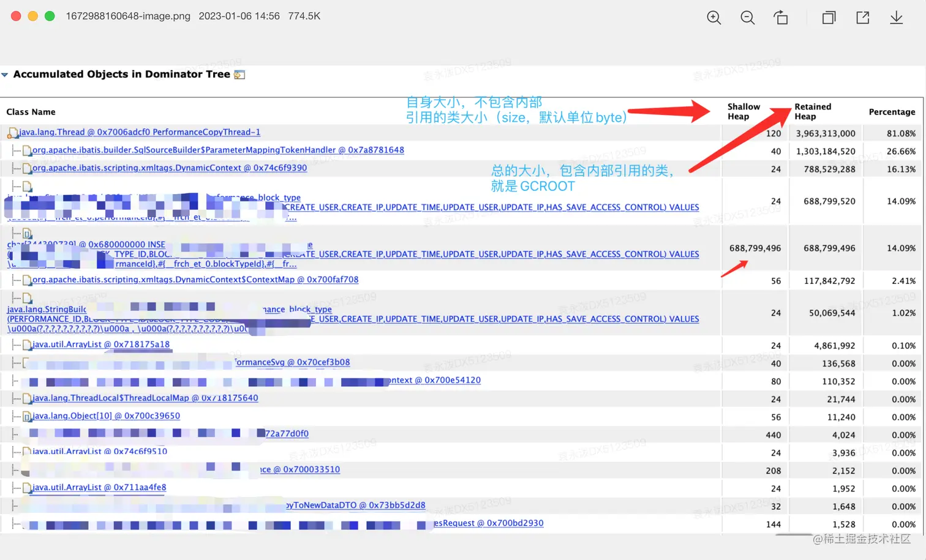Open DynamicContext$ContextMap @ 0x700faf708 link
The image size is (926, 560).
pos(195,280)
